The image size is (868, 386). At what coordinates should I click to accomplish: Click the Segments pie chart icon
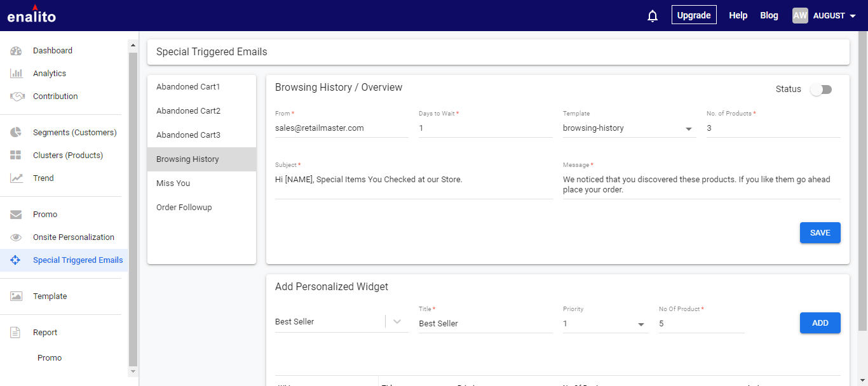[17, 133]
